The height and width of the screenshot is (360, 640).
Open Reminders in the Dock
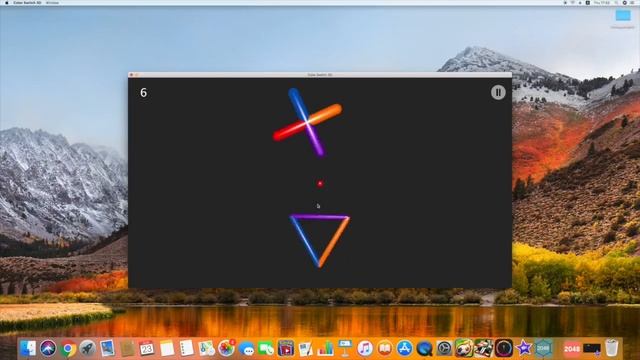coord(187,349)
